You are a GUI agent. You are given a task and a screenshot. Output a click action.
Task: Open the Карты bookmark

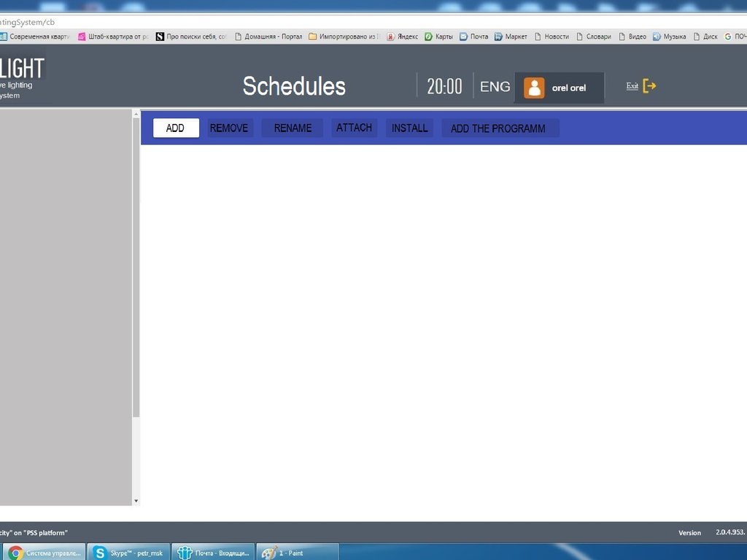point(438,36)
